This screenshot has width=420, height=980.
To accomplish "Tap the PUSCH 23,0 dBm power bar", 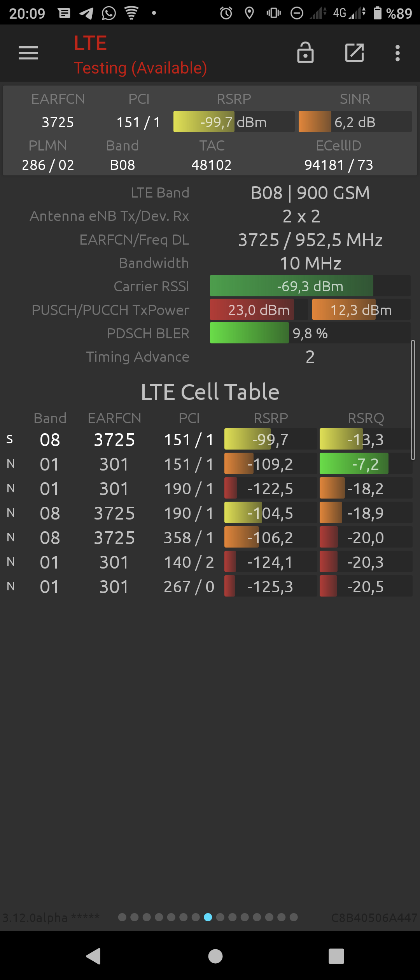I will 259,310.
